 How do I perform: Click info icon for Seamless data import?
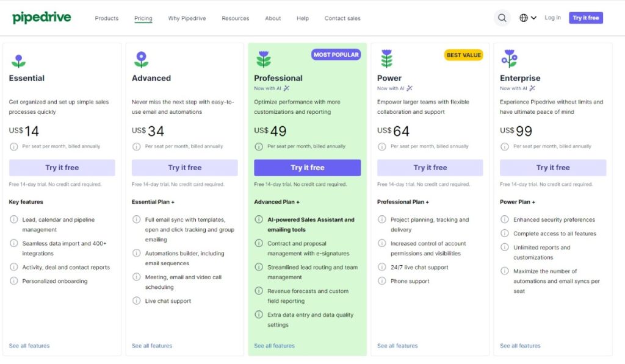click(x=13, y=243)
